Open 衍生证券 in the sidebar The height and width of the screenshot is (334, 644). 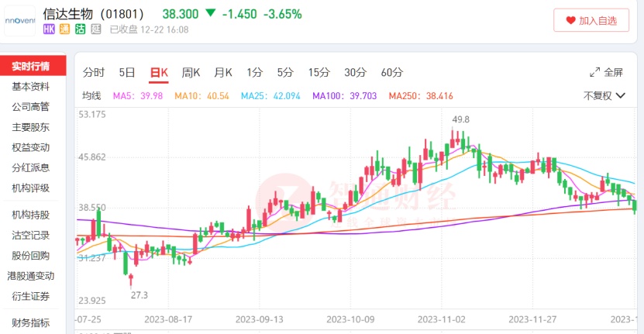pyautogui.click(x=31, y=296)
